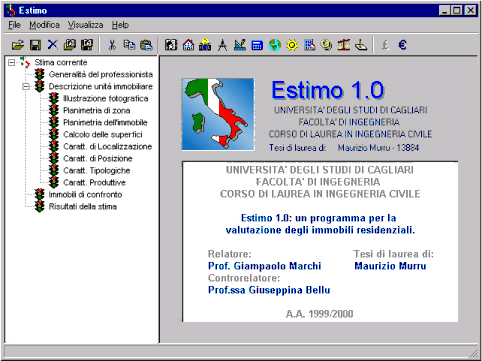Click traffic light icon beside Generalità del professionista

tap(40, 74)
